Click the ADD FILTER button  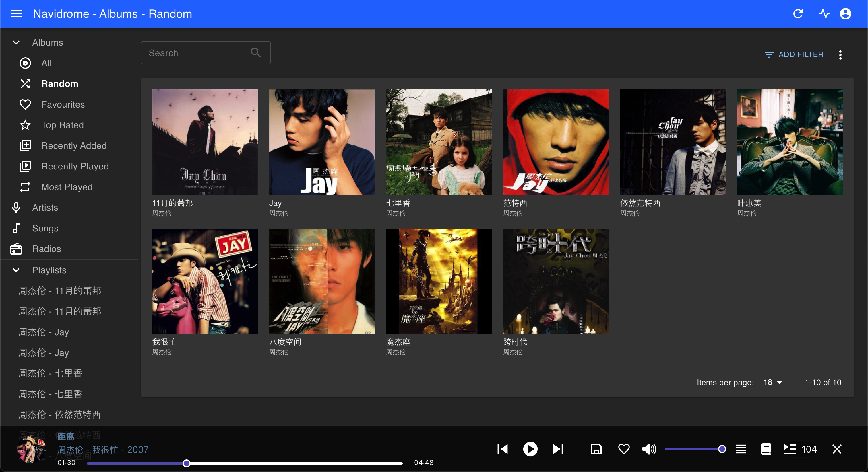[x=794, y=54]
